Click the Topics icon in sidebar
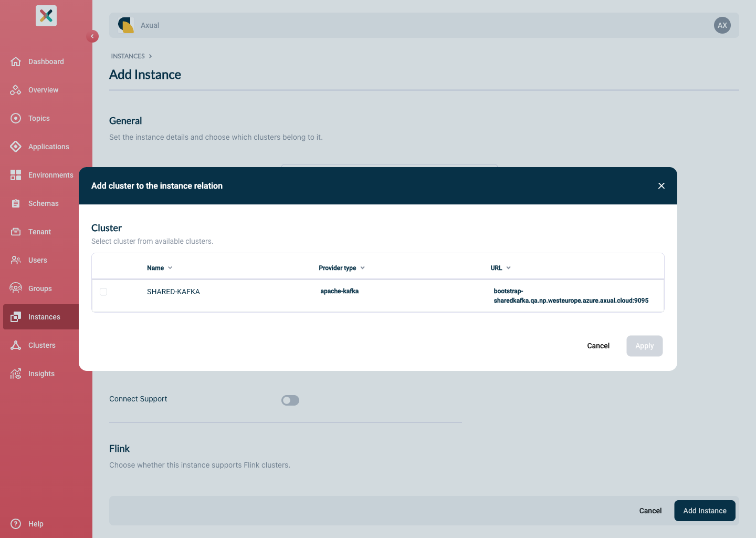This screenshot has width=756, height=538. [x=16, y=118]
